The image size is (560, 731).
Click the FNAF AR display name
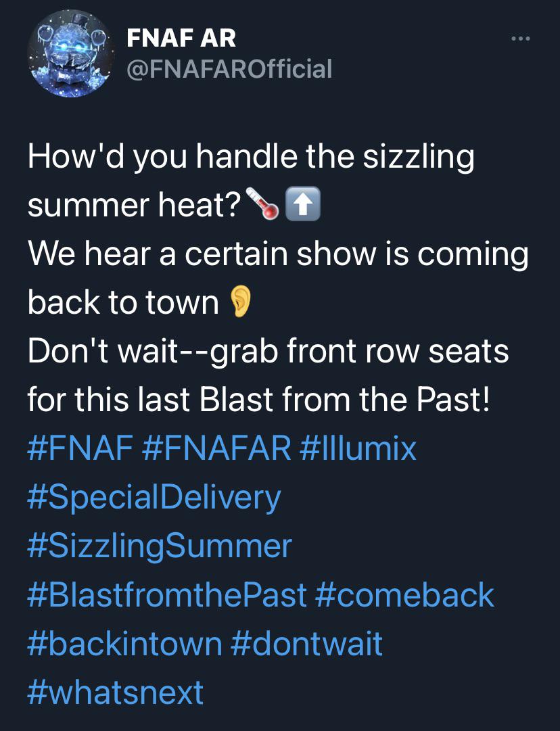tap(181, 38)
